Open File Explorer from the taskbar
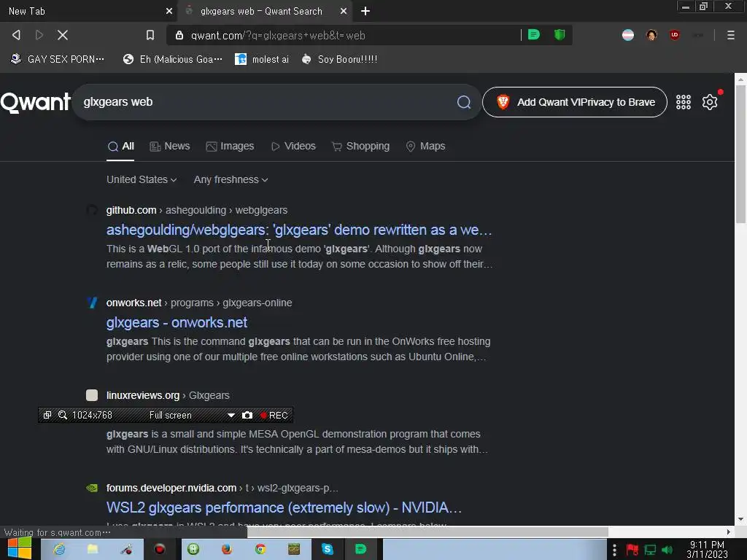The width and height of the screenshot is (747, 560). [93, 549]
